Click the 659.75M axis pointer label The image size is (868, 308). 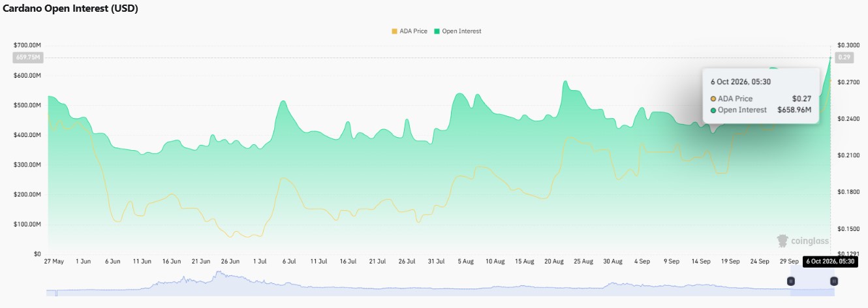coord(27,57)
